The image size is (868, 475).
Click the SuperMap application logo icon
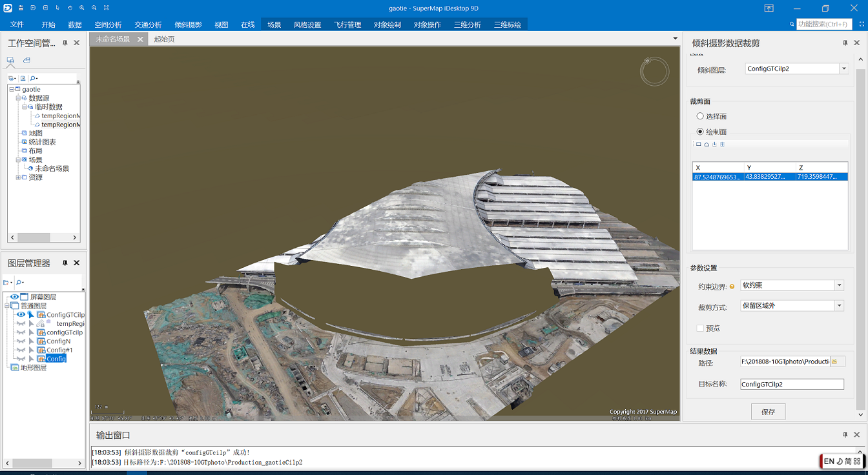(7, 8)
